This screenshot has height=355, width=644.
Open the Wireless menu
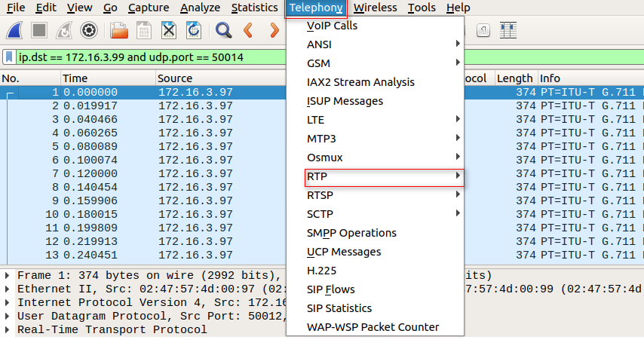(x=375, y=8)
